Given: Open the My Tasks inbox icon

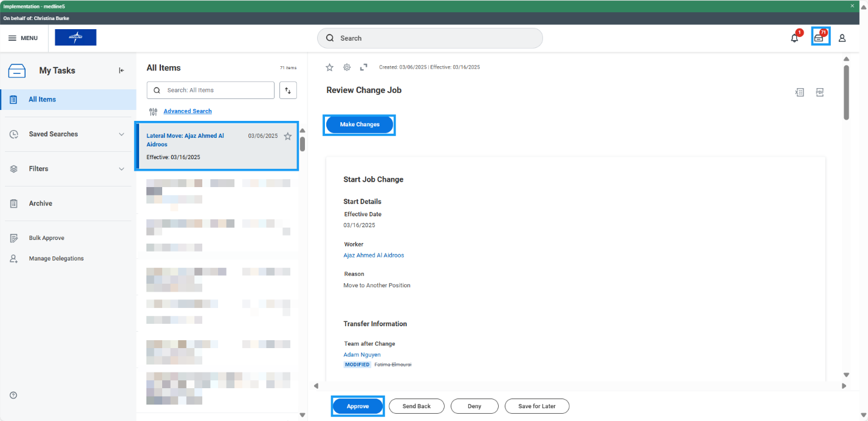Looking at the screenshot, I should 820,38.
